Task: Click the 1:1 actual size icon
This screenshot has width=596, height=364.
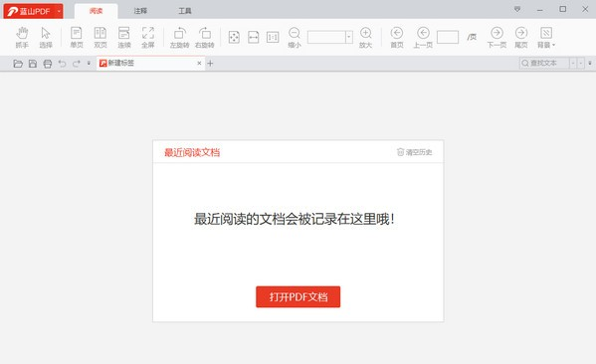Action: [273, 37]
